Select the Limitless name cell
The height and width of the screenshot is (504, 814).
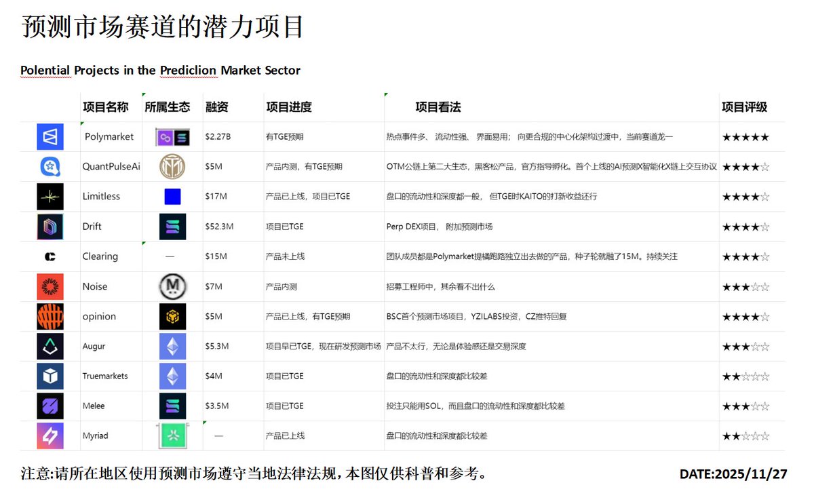[111, 197]
